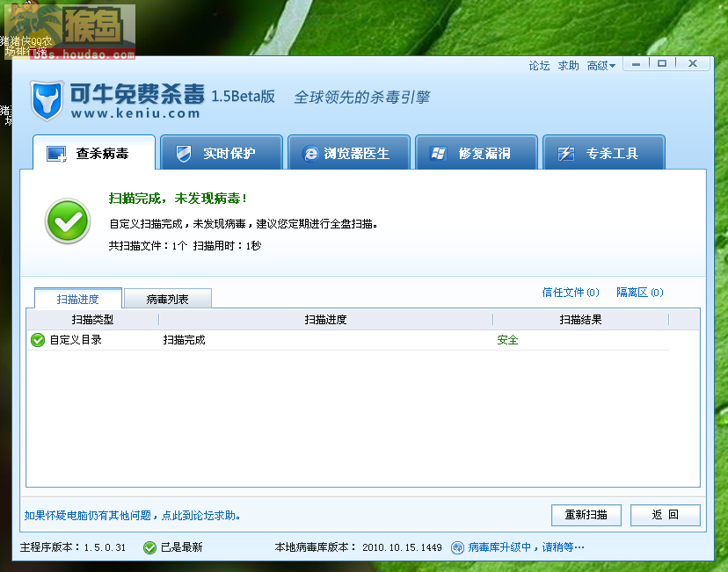Image resolution: width=728 pixels, height=572 pixels.
Task: Click the 扫描类型 column header
Action: [x=92, y=320]
